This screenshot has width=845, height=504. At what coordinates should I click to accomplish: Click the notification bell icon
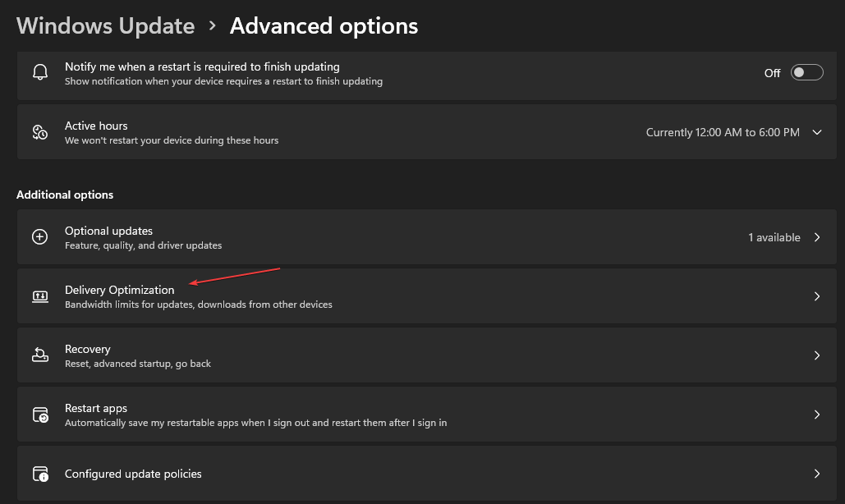(x=39, y=72)
